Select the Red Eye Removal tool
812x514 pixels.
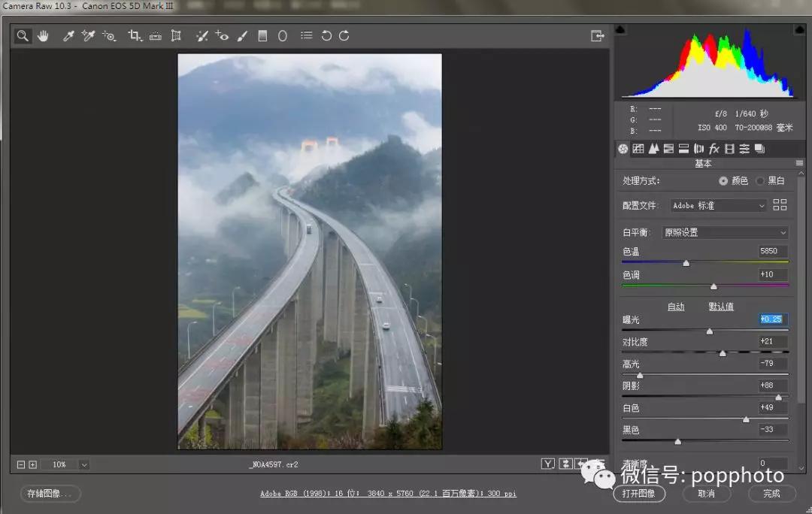tap(222, 35)
